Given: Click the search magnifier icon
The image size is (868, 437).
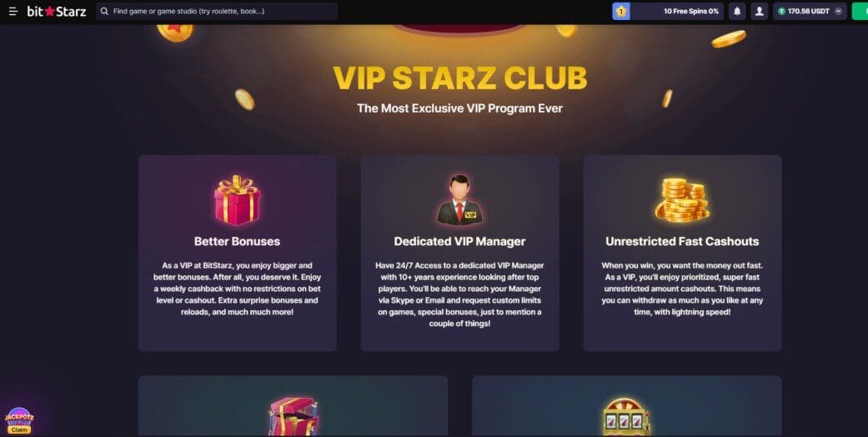Looking at the screenshot, I should [x=104, y=11].
